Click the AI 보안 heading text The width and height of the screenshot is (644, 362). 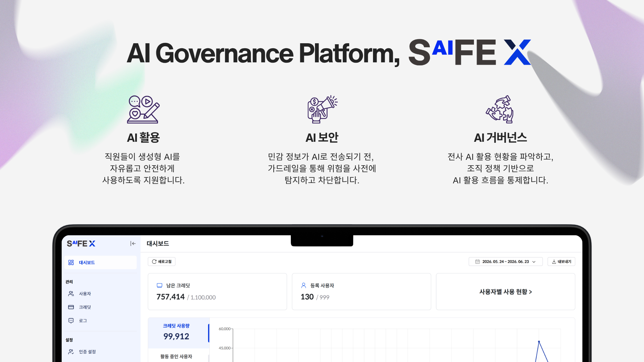point(322,138)
